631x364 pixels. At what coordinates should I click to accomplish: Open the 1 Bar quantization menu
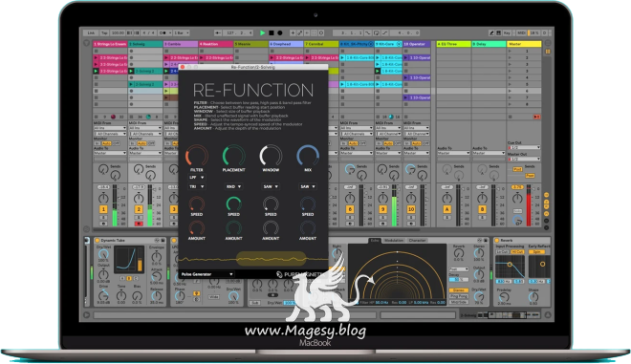click(x=182, y=33)
